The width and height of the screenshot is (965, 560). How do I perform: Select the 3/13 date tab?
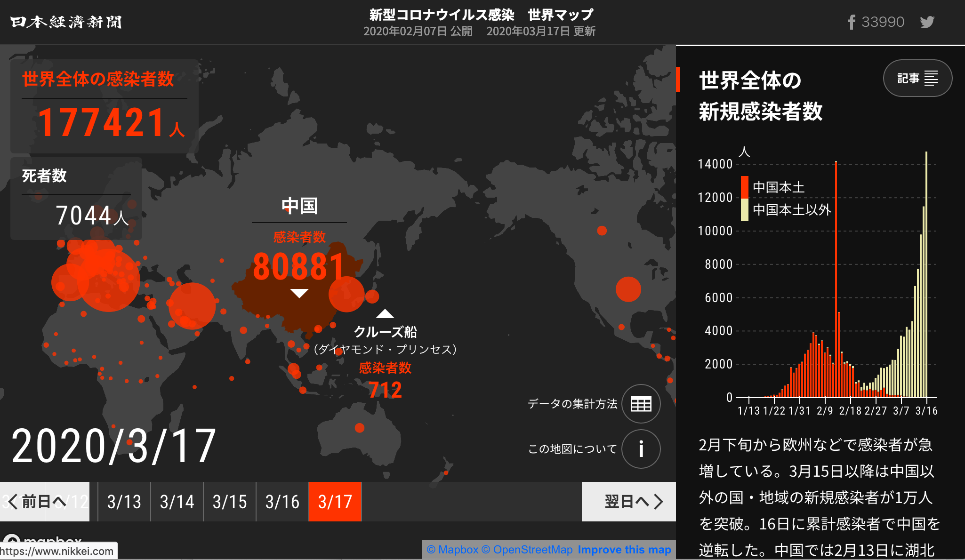(124, 502)
